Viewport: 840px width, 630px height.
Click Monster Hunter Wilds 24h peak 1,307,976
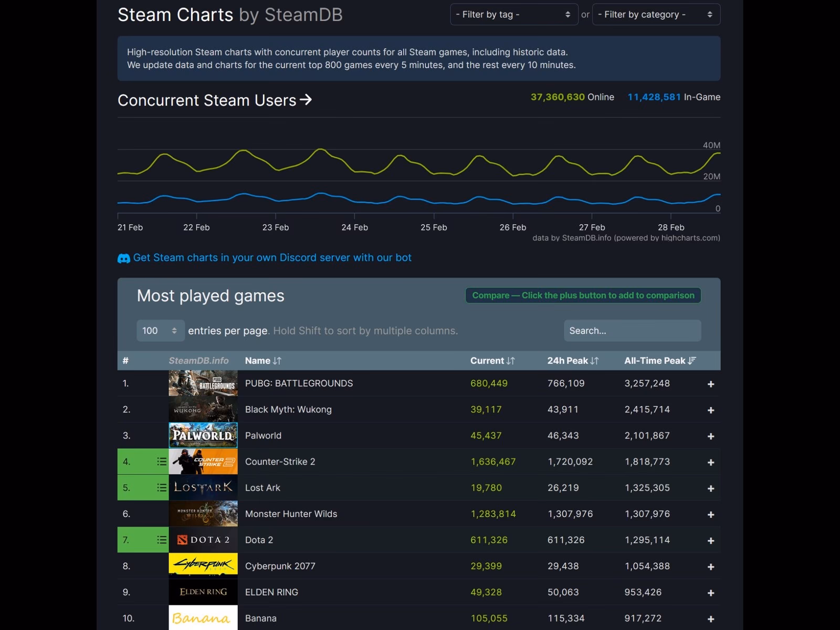click(x=570, y=514)
